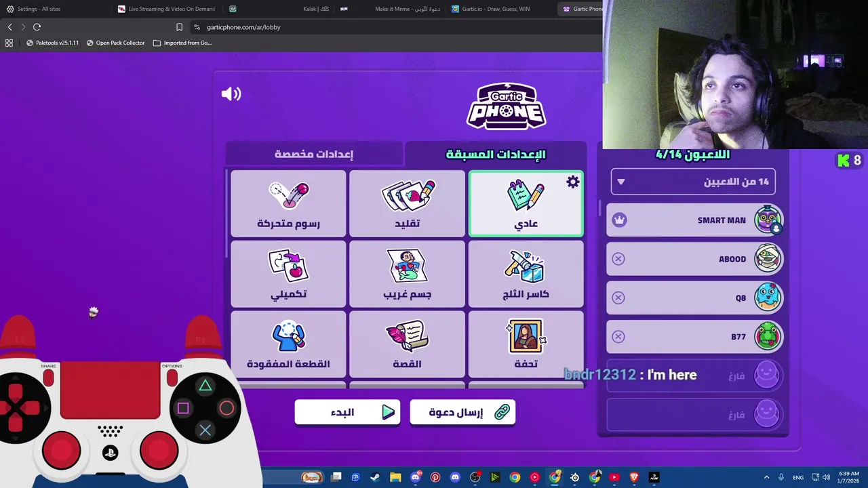The image size is (868, 488).
Task: Click Q8's blue monster avatar
Action: (x=768, y=298)
